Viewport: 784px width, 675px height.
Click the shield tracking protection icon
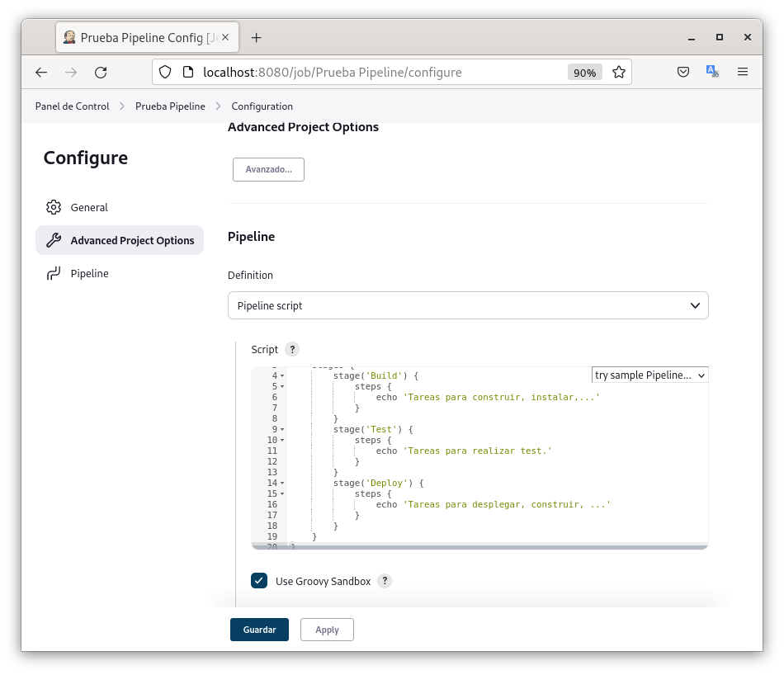tap(165, 73)
